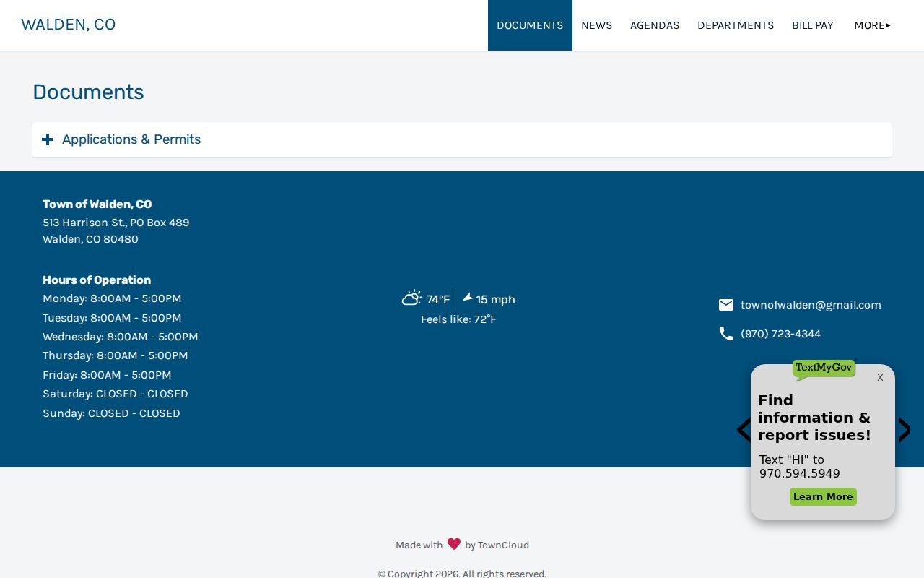Click the 15 mph wind speed

point(495,299)
